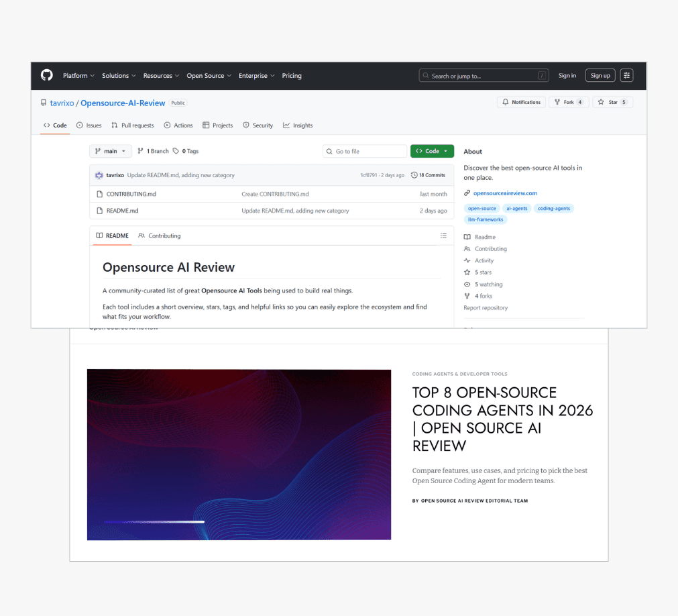This screenshot has height=616, width=678.
Task: Open the main branch selector dropdown
Action: point(110,151)
